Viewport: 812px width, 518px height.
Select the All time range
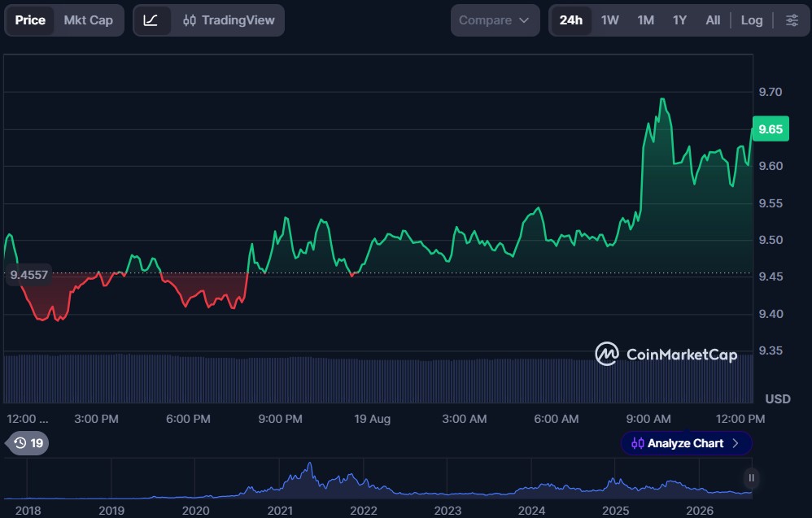click(713, 20)
